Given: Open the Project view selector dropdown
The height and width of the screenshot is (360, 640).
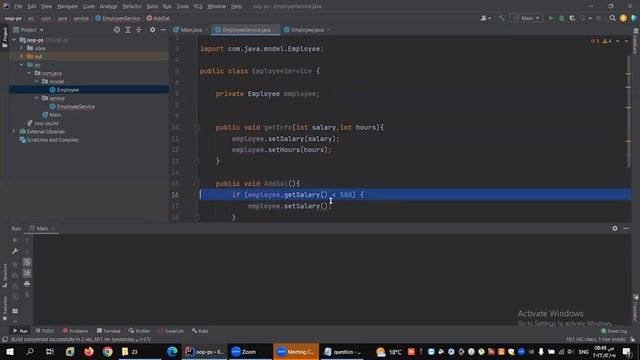Looking at the screenshot, I should (29, 30).
